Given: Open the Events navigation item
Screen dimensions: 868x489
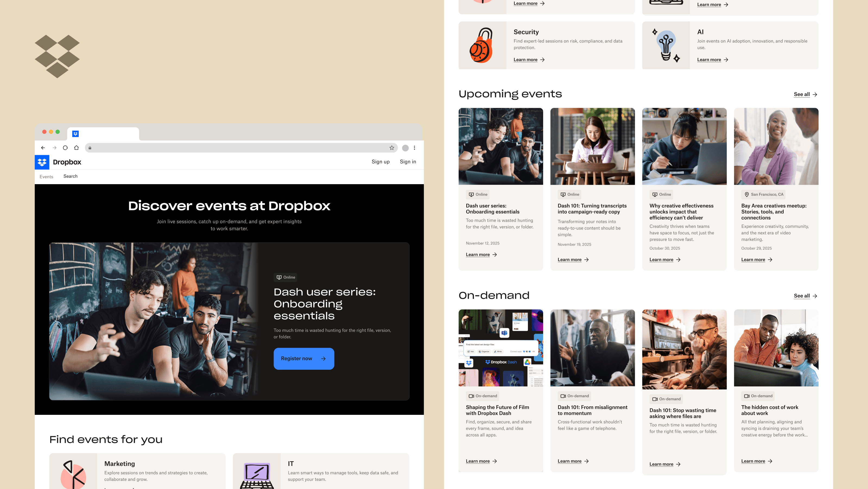Looking at the screenshot, I should (46, 177).
